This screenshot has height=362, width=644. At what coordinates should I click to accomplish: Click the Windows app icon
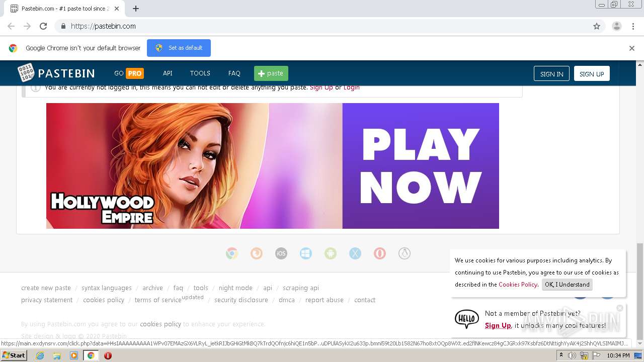click(x=306, y=253)
